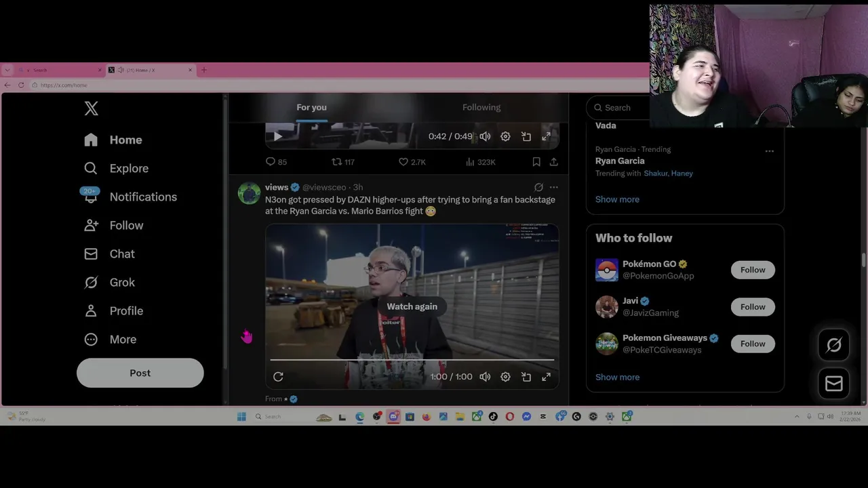Open Firefox from the taskbar

pos(426,417)
